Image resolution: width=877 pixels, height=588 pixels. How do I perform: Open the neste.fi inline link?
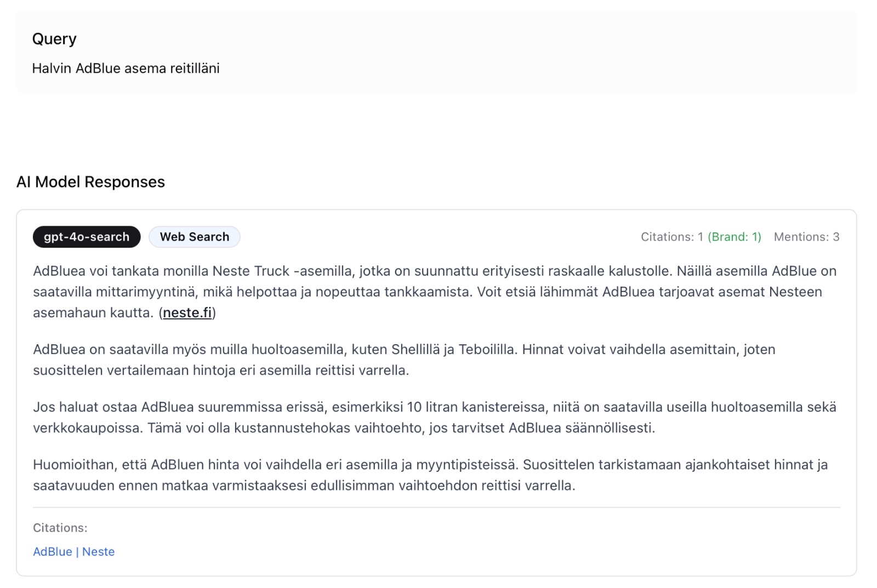tap(187, 312)
